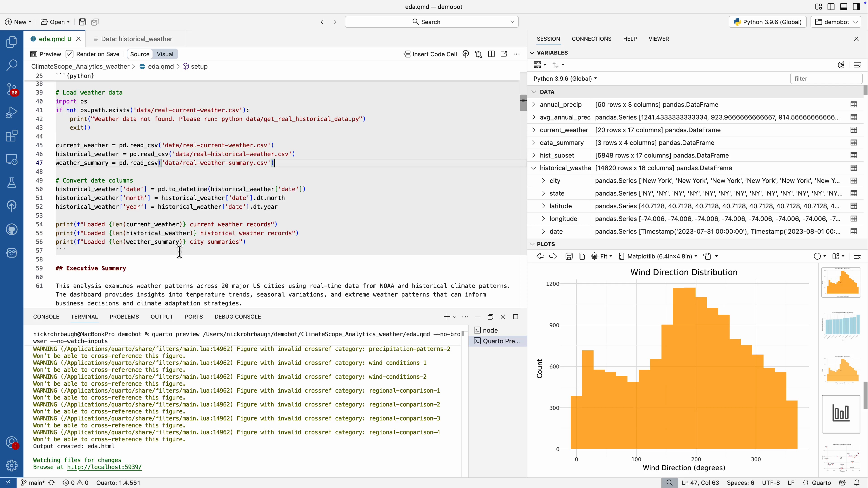
Task: Show previous plot arrow in Plots pane
Action: [x=540, y=256]
